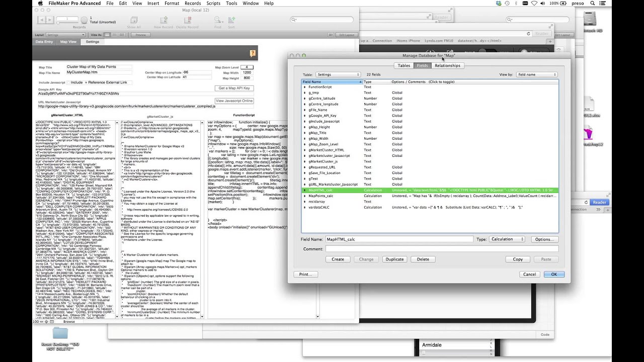Select the MapPoints_calc field row
644x362 pixels.
pyautogui.click(x=430, y=196)
